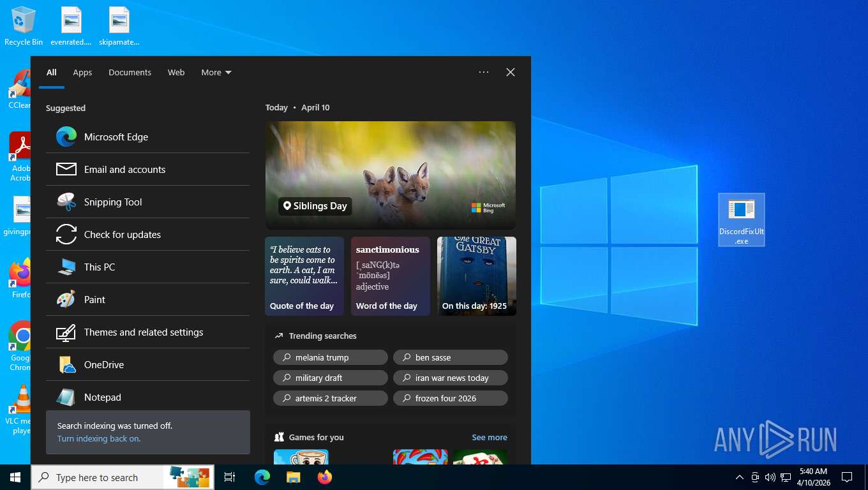868x490 pixels.
Task: Select Check for updates suggestion
Action: coord(147,234)
